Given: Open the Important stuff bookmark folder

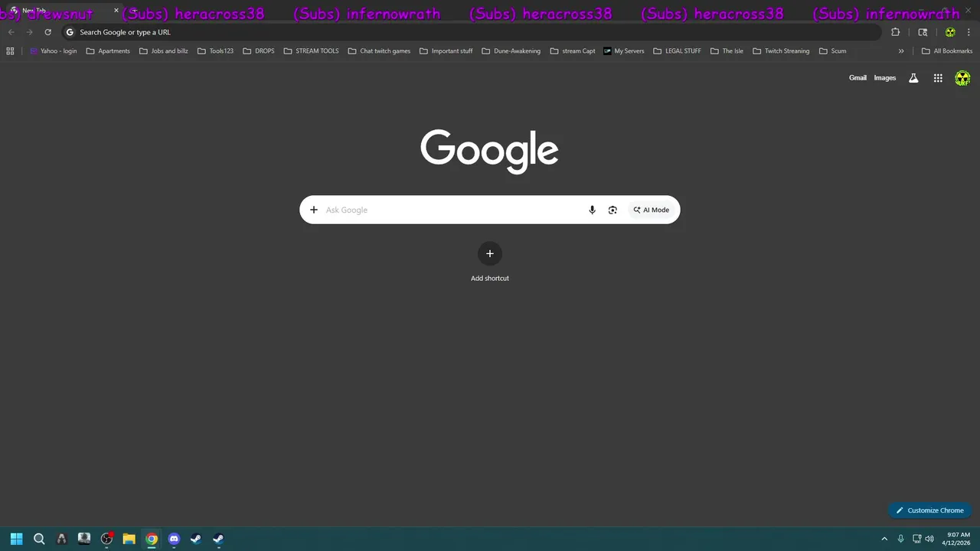Looking at the screenshot, I should (x=446, y=51).
